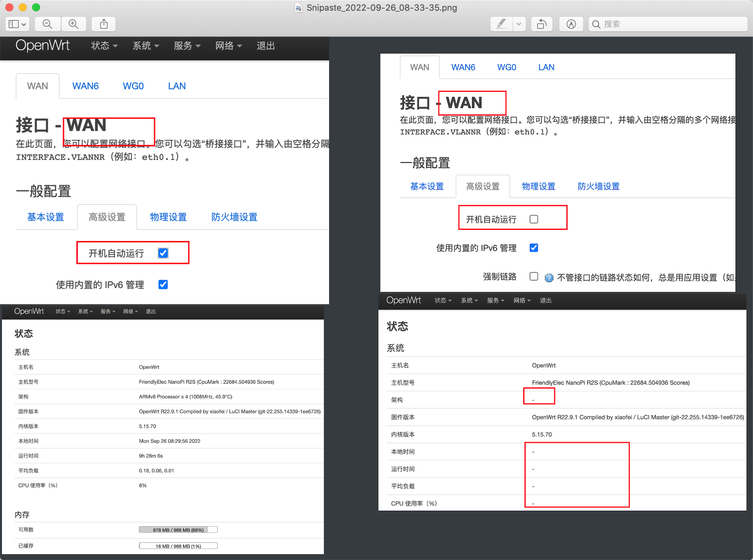Open 服务 menu in top-left panel
Screen dimensions: 753x560
point(187,46)
